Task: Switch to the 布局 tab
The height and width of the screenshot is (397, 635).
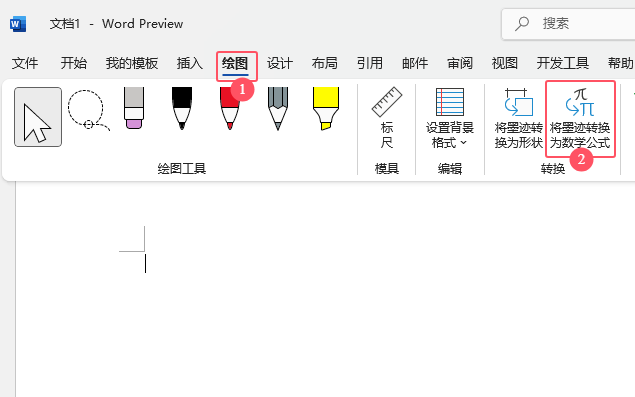Action: tap(324, 63)
